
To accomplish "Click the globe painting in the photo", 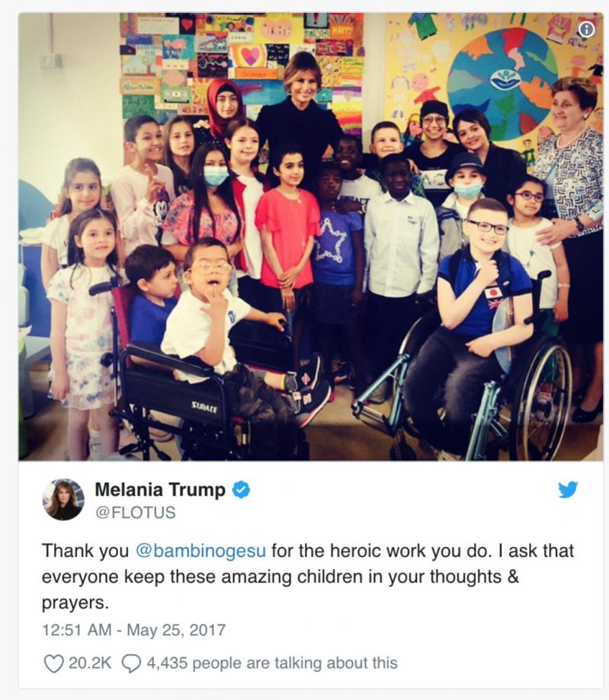I will (x=502, y=78).
